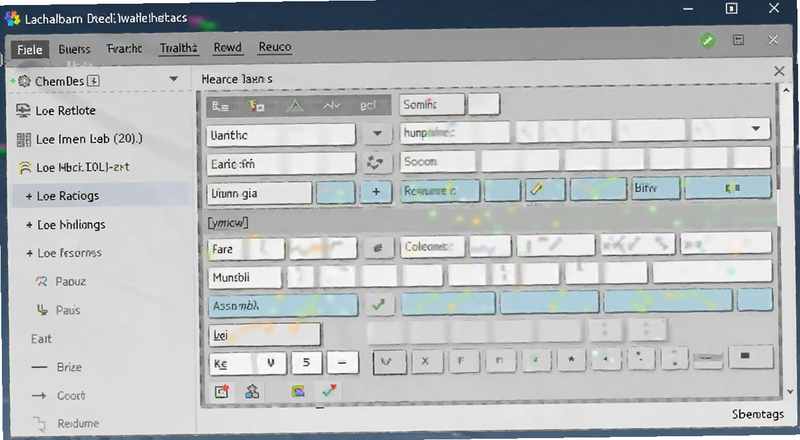
Task: Click the gear icon next to Fare
Action: click(378, 248)
